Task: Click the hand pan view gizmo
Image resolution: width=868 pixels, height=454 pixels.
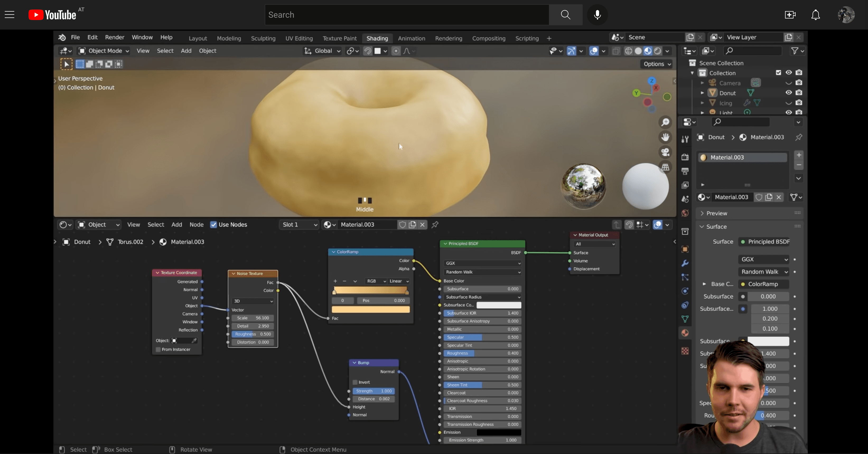Action: coord(665,137)
